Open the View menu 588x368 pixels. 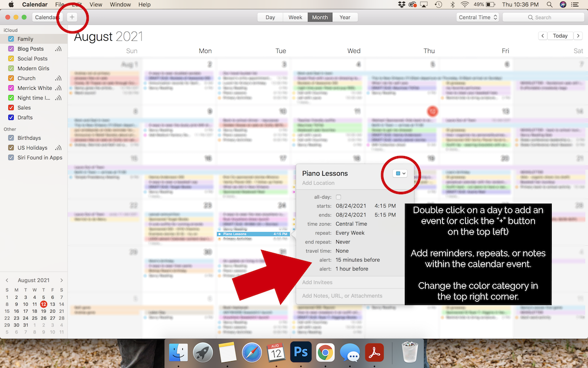point(96,4)
